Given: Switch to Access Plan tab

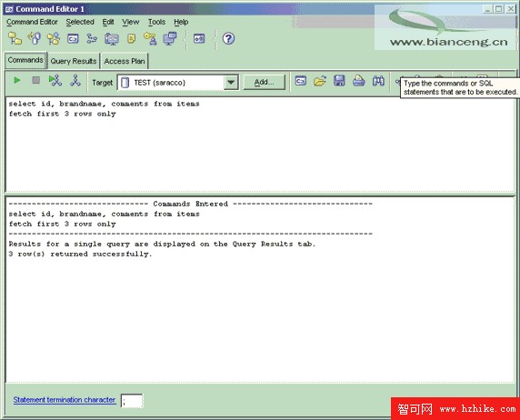Looking at the screenshot, I should (125, 61).
